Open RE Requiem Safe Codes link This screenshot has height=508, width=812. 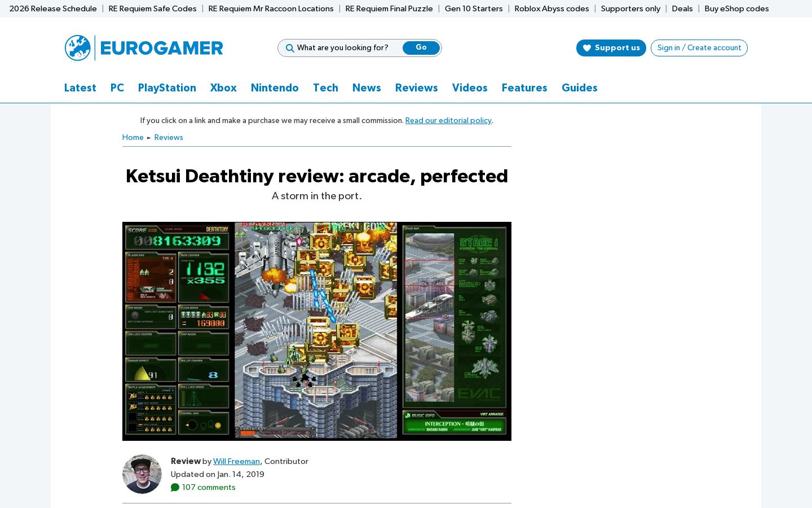pyautogui.click(x=152, y=8)
